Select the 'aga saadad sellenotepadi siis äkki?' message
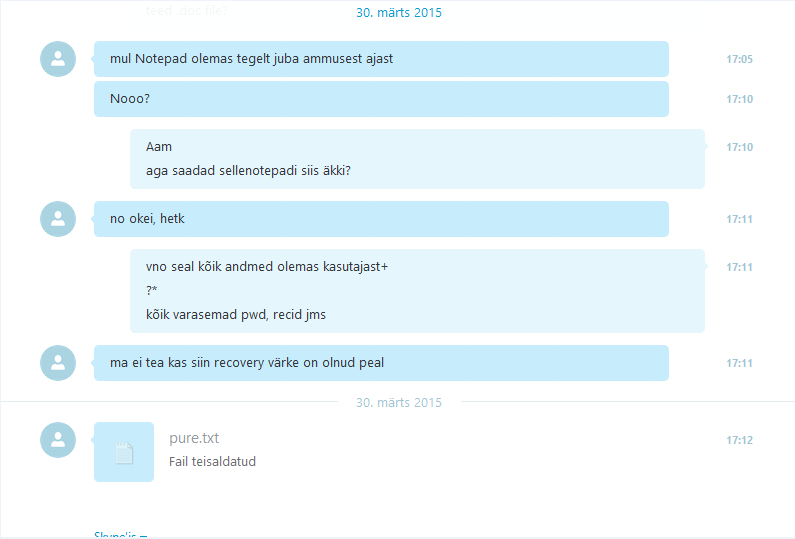The height and width of the screenshot is (539, 795). point(248,170)
